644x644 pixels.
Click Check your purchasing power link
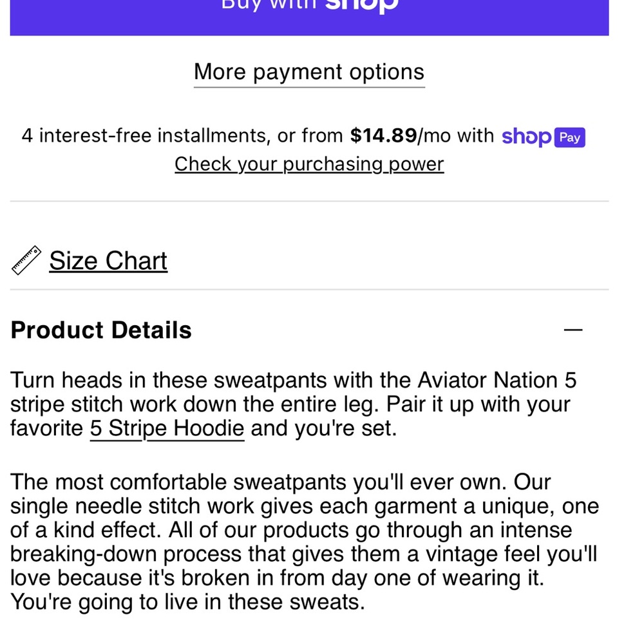[309, 164]
